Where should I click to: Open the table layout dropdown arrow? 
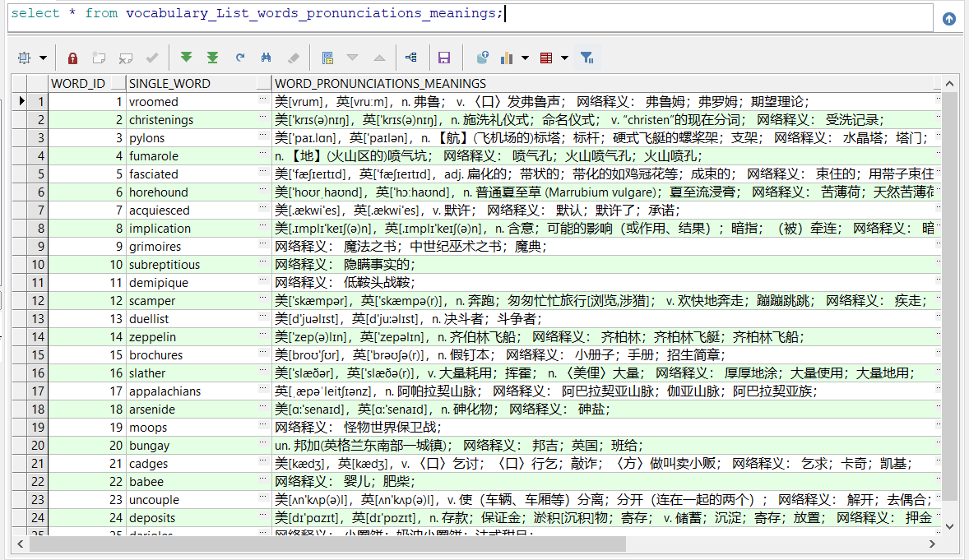coord(565,58)
